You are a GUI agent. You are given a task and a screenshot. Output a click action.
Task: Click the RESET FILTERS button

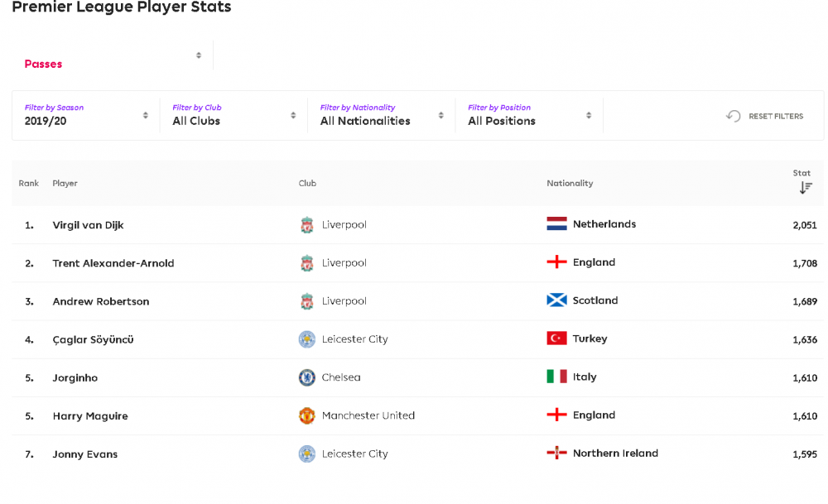coord(764,116)
